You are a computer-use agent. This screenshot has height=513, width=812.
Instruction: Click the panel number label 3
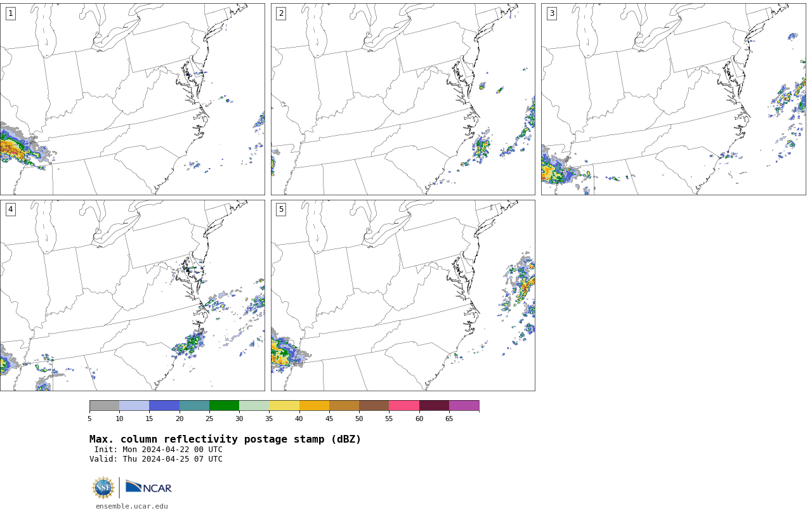(x=551, y=13)
